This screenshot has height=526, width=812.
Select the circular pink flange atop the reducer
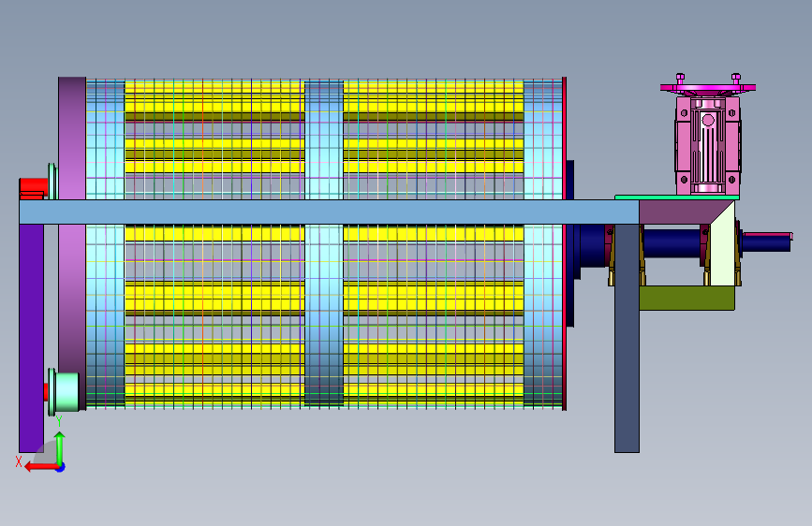click(708, 88)
